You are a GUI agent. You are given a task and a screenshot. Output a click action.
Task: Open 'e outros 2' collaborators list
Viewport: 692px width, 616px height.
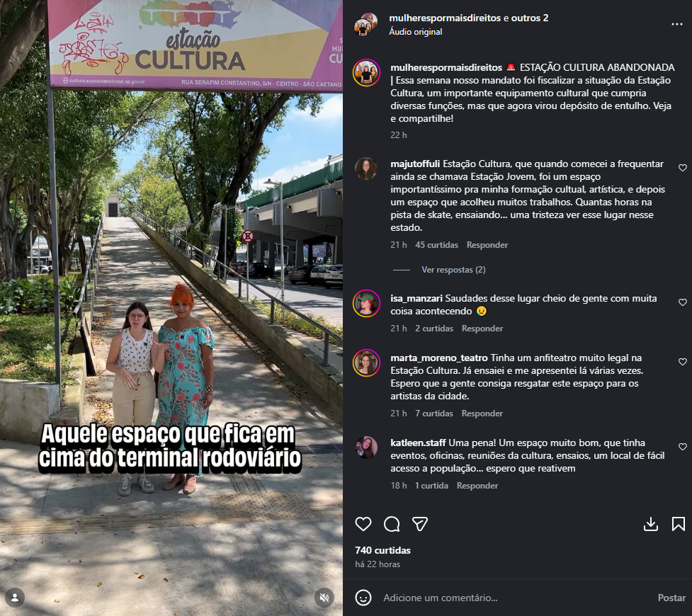click(x=526, y=18)
